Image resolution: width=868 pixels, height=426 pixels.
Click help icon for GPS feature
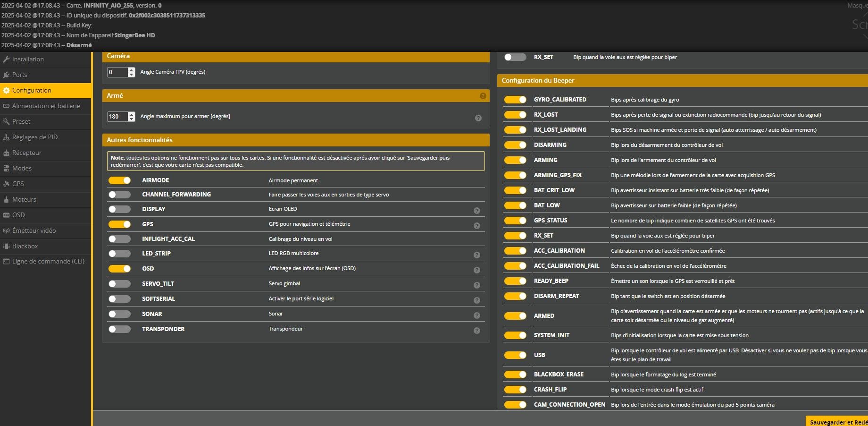(x=476, y=226)
